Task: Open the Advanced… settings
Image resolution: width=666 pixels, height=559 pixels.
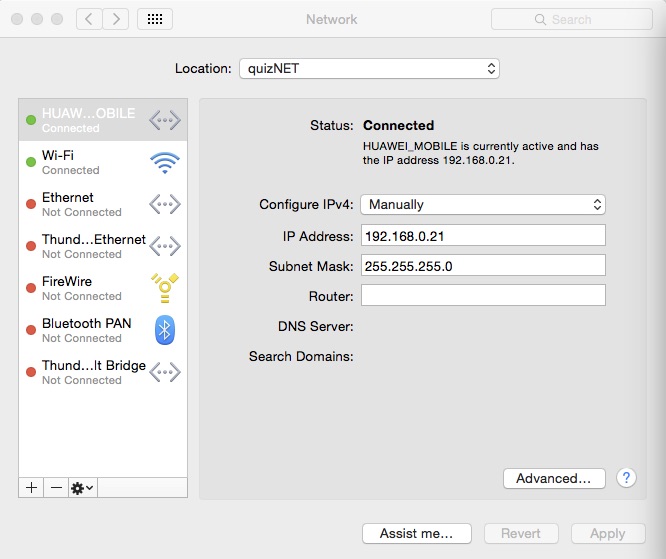Action: coord(554,478)
